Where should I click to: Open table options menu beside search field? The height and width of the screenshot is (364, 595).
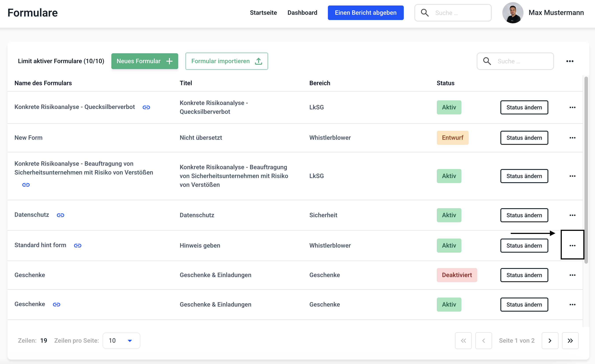[570, 61]
